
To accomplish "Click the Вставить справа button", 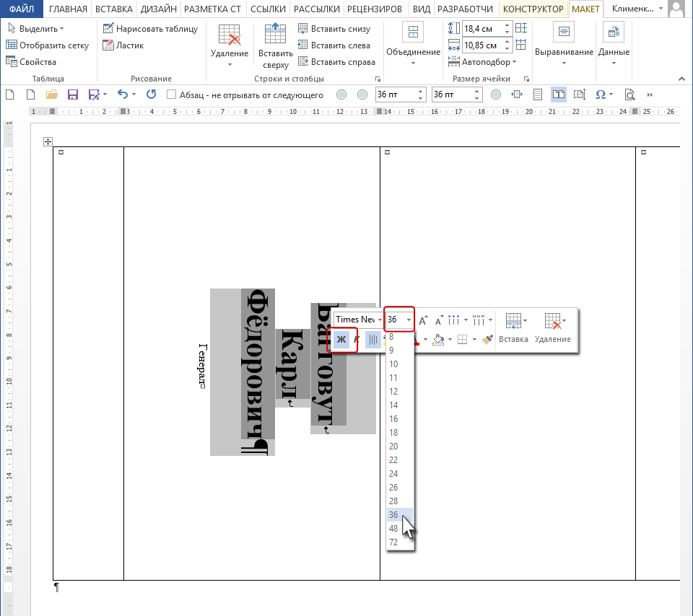I will coord(337,62).
